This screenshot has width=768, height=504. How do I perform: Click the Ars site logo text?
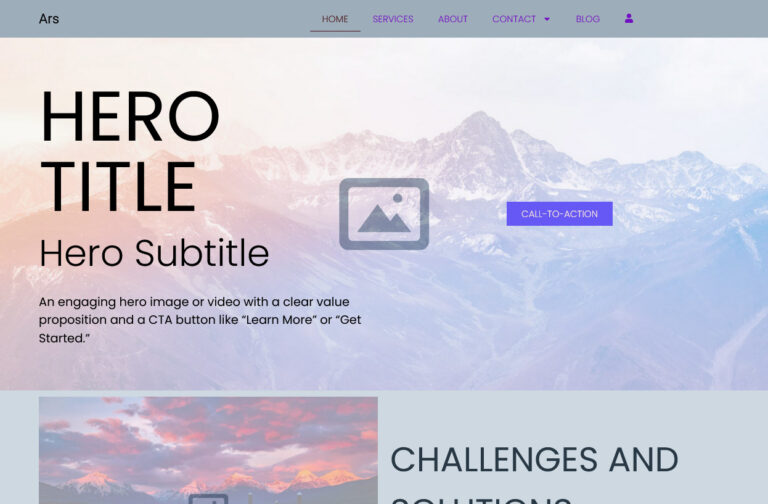(x=49, y=19)
